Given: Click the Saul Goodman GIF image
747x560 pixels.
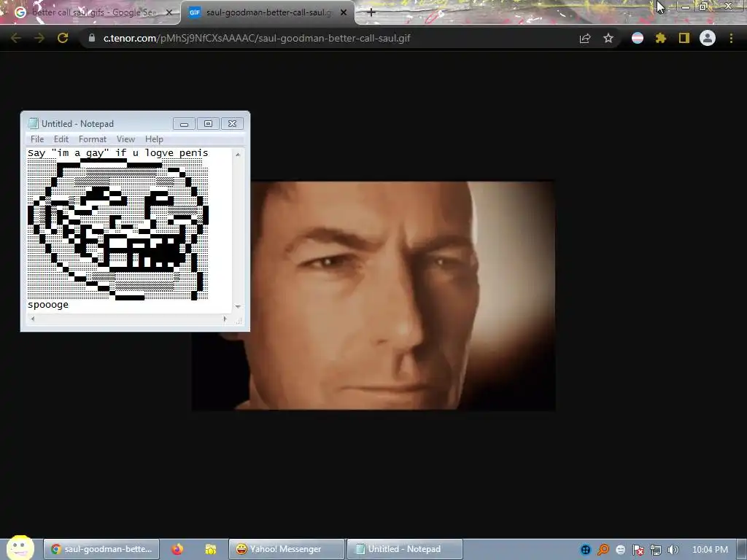Looking at the screenshot, I should tap(373, 295).
